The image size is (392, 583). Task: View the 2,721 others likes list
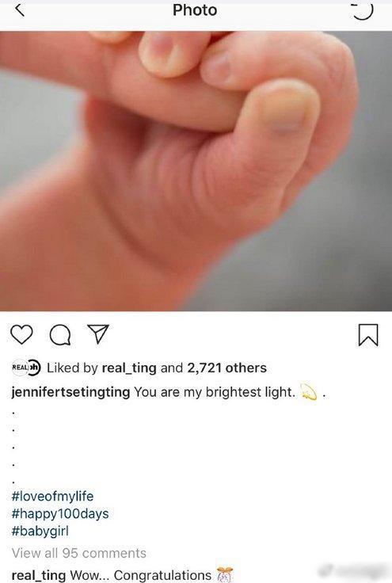[x=226, y=368]
